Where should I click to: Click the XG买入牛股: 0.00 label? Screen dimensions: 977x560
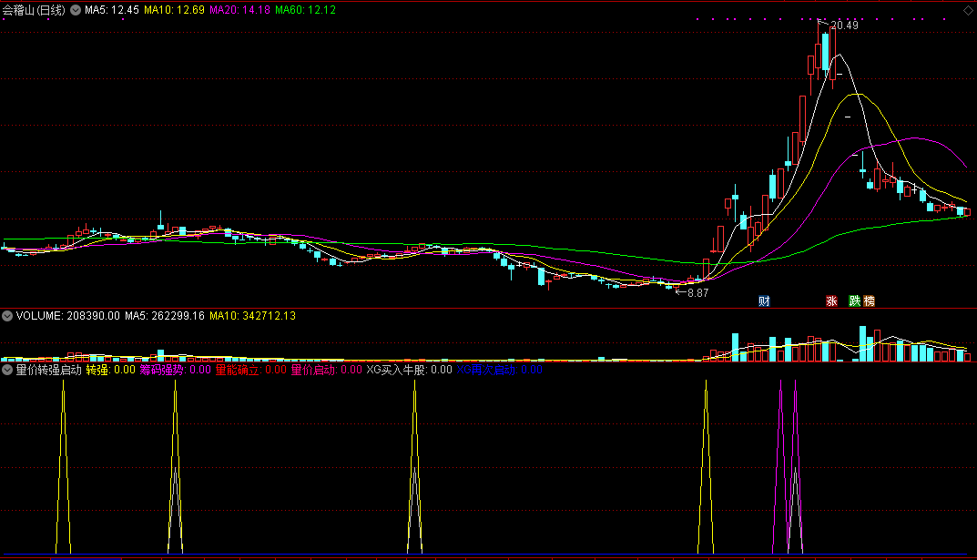410,370
